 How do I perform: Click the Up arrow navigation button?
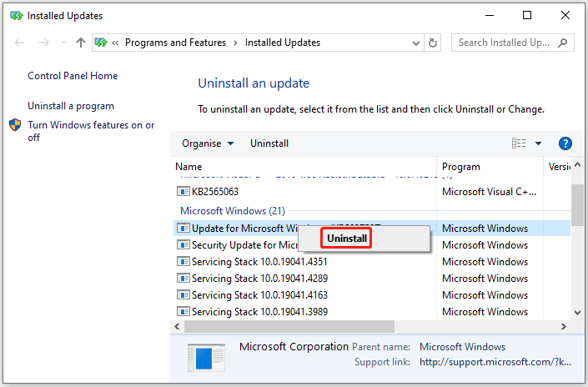[81, 43]
